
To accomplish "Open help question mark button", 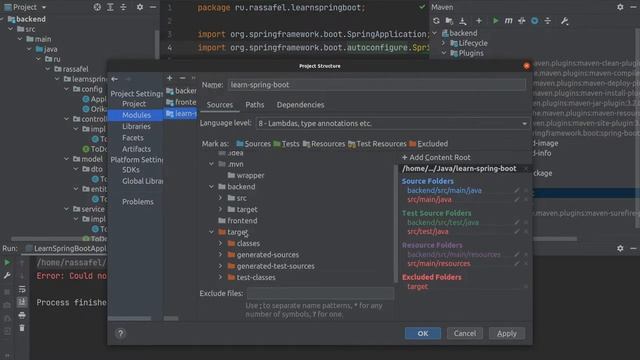I will (120, 333).
